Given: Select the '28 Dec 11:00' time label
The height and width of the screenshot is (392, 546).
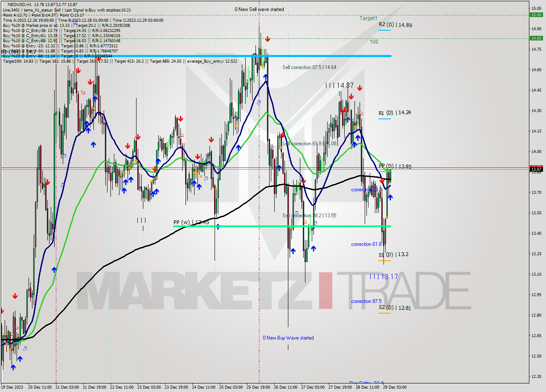Looking at the screenshot, I should [368, 387].
